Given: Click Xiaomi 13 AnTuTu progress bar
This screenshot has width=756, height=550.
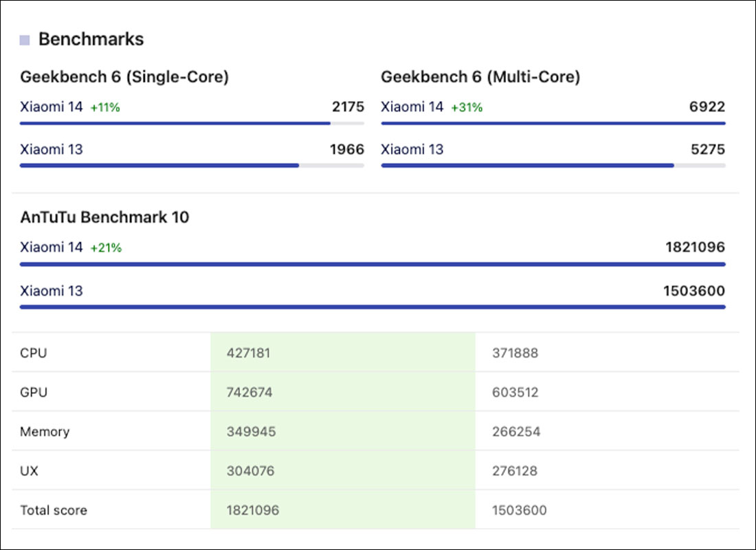Looking at the screenshot, I should tap(373, 307).
